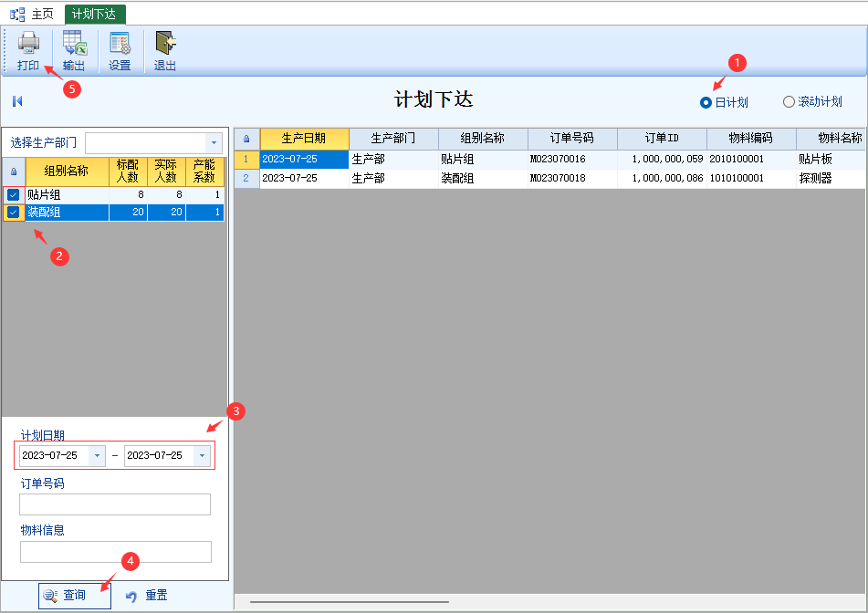This screenshot has width=868, height=613.
Task: Open the plan end date dropdown
Action: [203, 455]
